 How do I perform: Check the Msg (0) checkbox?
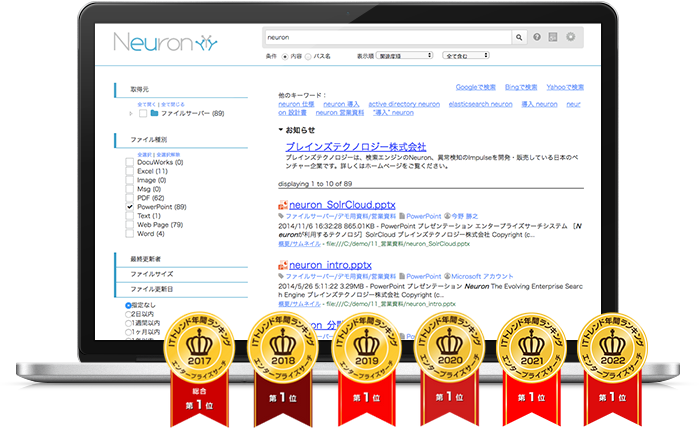[129, 189]
